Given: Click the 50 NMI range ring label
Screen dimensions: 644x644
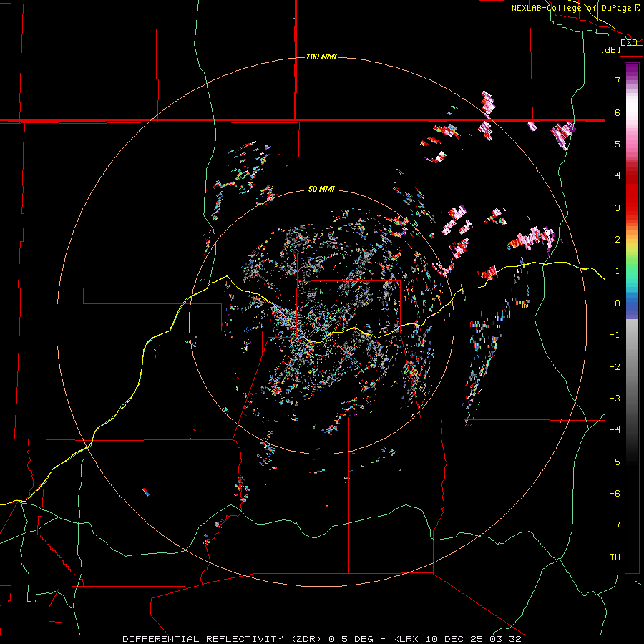Looking at the screenshot, I should (321, 189).
